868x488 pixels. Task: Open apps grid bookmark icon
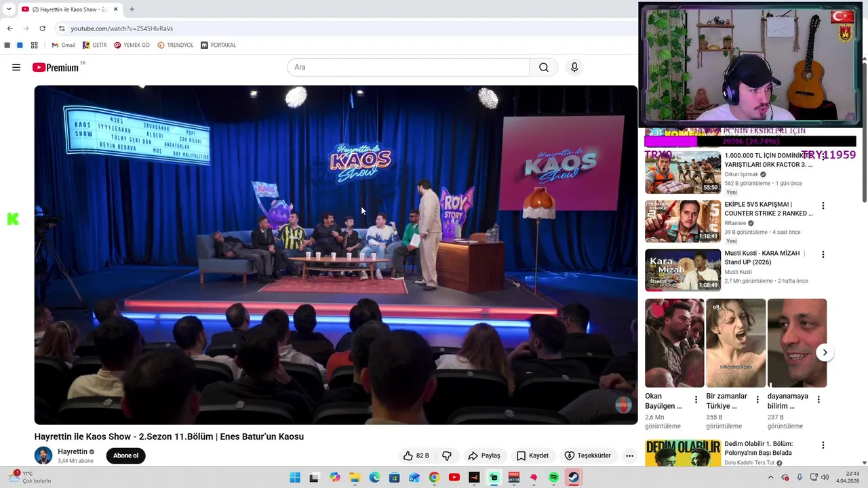click(35, 45)
